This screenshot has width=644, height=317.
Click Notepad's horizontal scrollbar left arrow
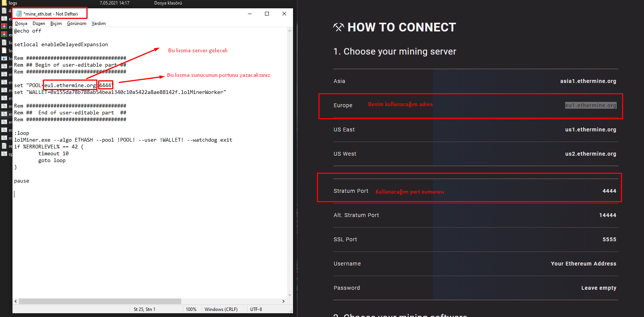click(x=16, y=301)
